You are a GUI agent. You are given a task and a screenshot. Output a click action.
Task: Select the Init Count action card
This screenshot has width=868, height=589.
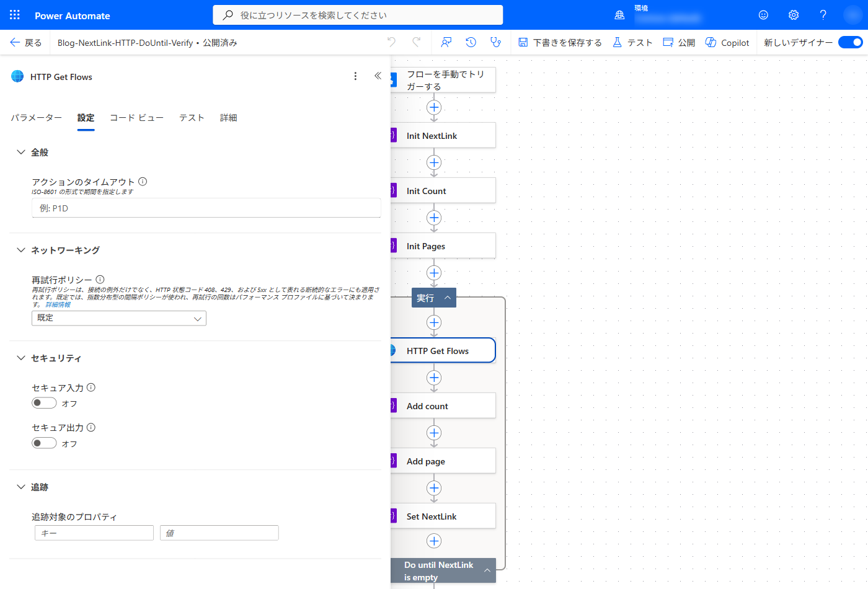pos(443,190)
